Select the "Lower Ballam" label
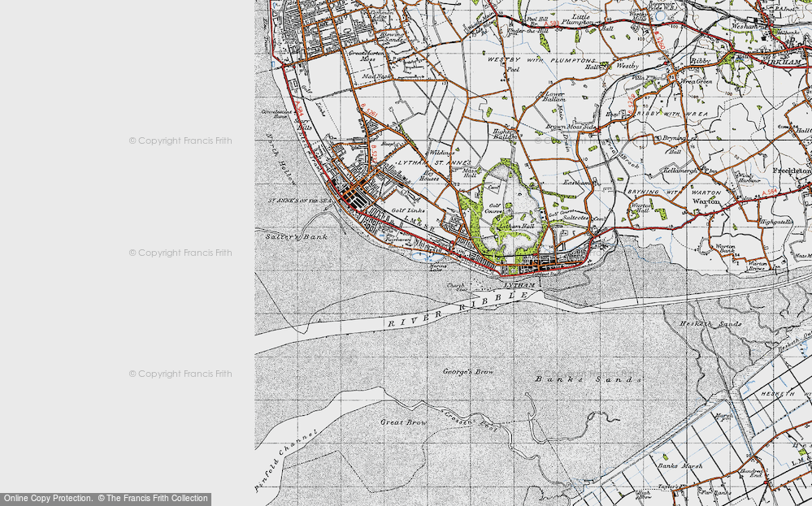Image resolution: width=812 pixels, height=506 pixels. (x=553, y=97)
